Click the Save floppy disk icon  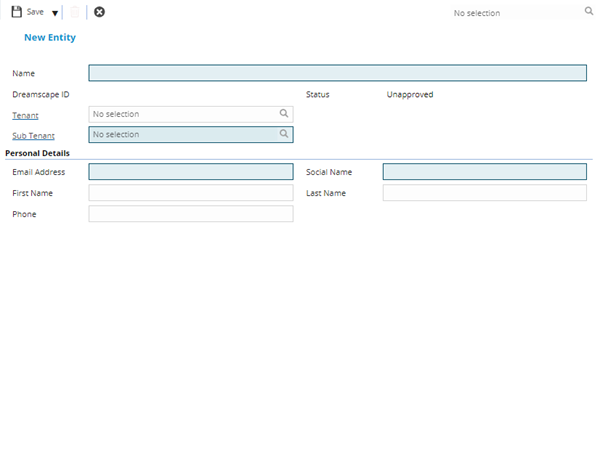pos(16,12)
